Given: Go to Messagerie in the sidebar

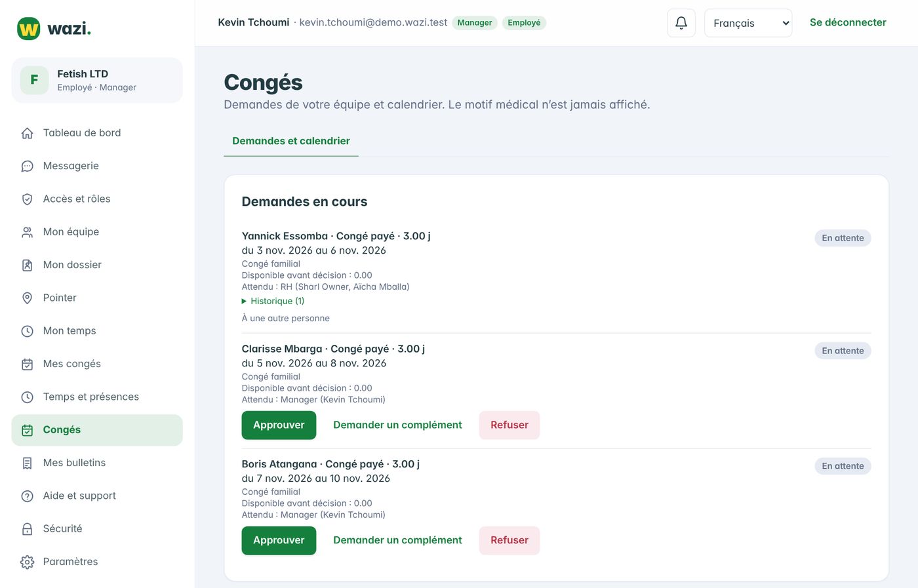Looking at the screenshot, I should point(97,166).
